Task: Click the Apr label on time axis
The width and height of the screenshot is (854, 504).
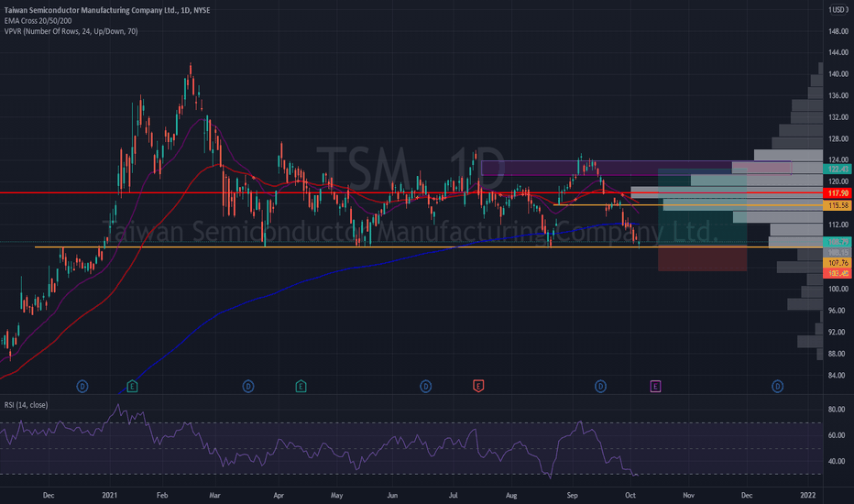Action: 279,495
